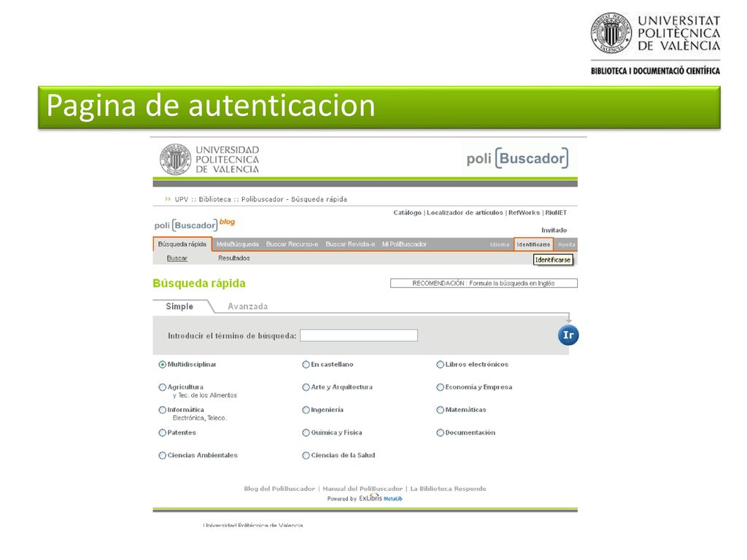Screen dimensions: 747x560
Task: Click the UPV breadcrumb link
Action: (182, 200)
